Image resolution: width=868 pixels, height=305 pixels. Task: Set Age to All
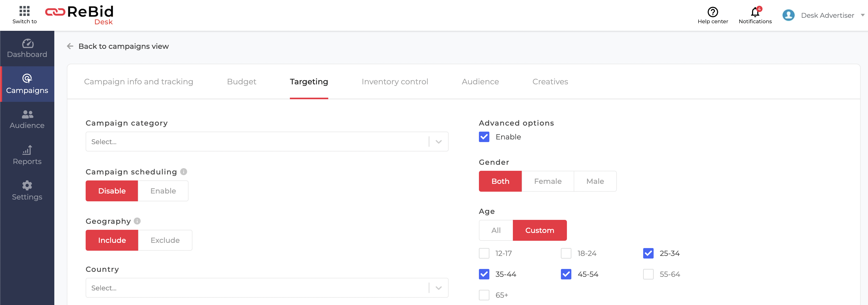(x=496, y=230)
